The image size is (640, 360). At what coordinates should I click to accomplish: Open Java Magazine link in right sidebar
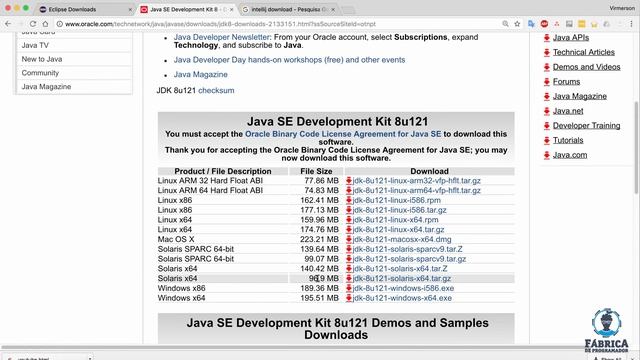point(580,96)
